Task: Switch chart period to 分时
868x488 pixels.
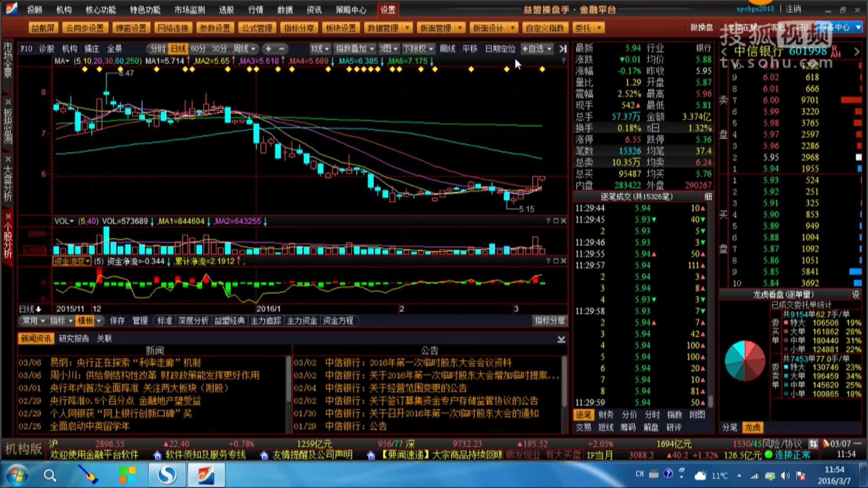Action: point(157,49)
